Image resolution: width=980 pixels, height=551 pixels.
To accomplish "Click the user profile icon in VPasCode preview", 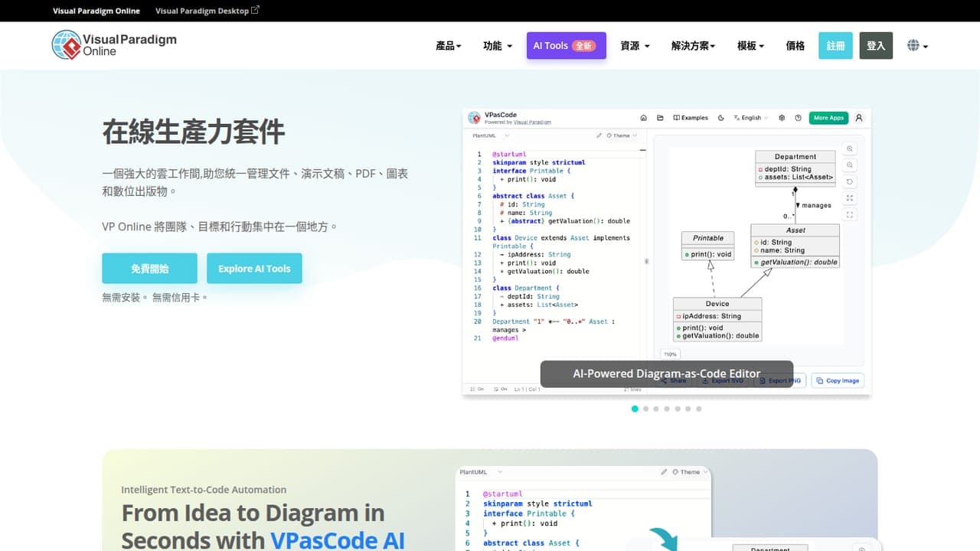I will pyautogui.click(x=858, y=118).
